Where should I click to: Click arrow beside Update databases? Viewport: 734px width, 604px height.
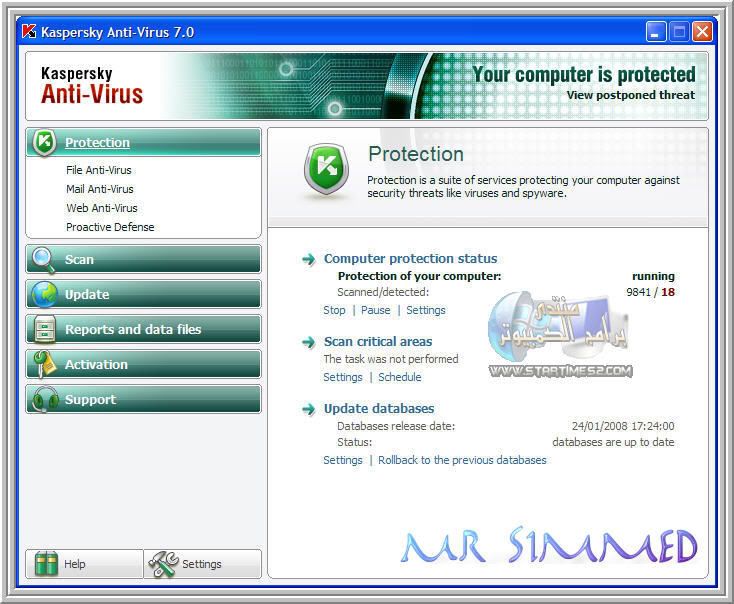coord(308,409)
